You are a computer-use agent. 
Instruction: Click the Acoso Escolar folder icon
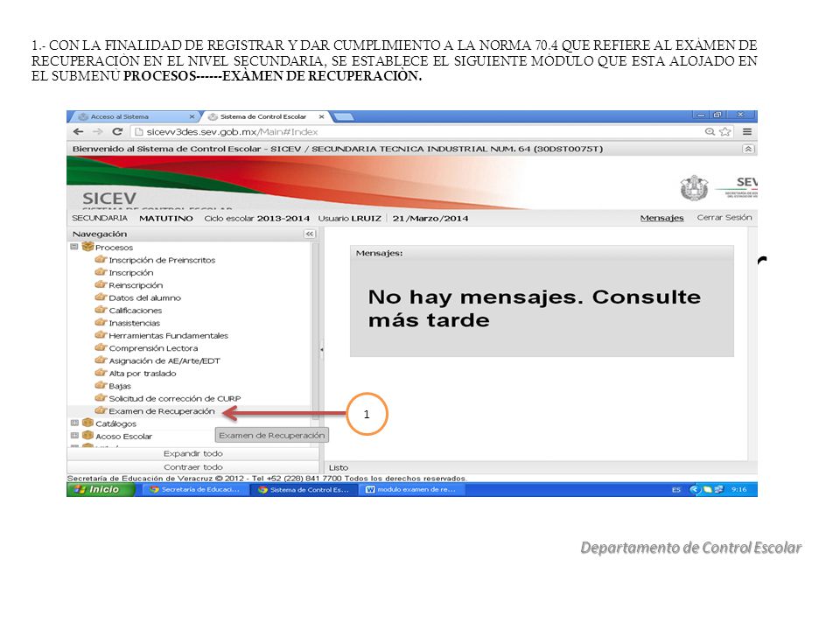(87, 435)
